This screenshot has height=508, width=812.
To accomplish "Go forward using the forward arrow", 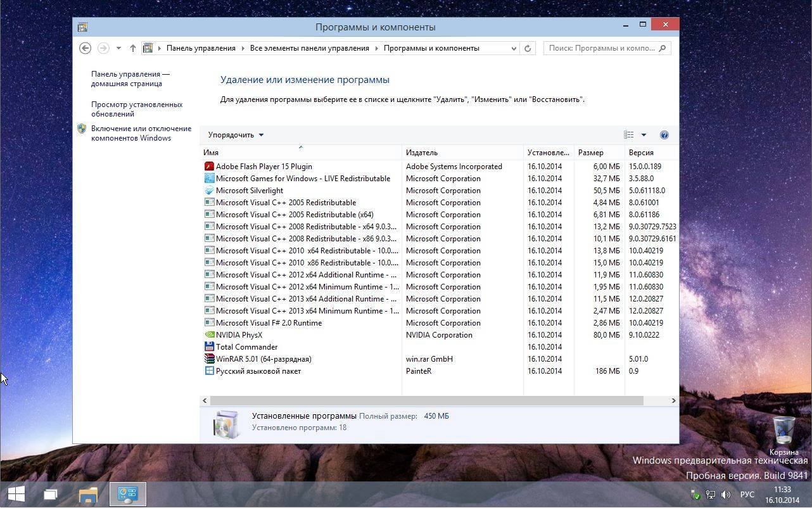I will pyautogui.click(x=103, y=48).
